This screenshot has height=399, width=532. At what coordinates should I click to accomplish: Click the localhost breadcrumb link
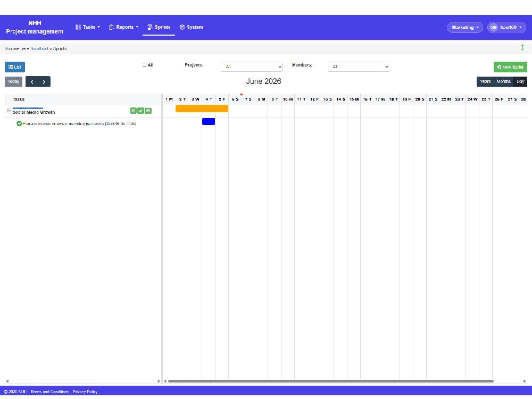40,48
